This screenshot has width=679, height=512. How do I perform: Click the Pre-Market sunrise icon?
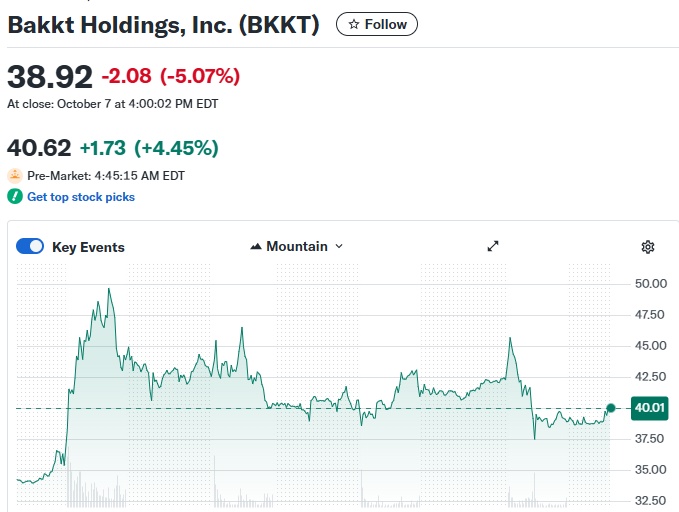tap(15, 175)
